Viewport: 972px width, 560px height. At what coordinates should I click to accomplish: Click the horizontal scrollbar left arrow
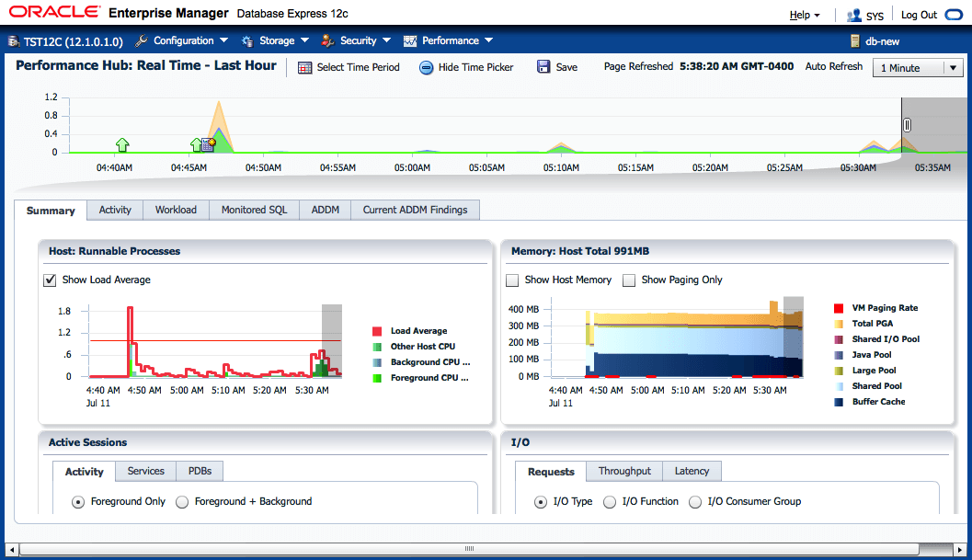[x=12, y=550]
